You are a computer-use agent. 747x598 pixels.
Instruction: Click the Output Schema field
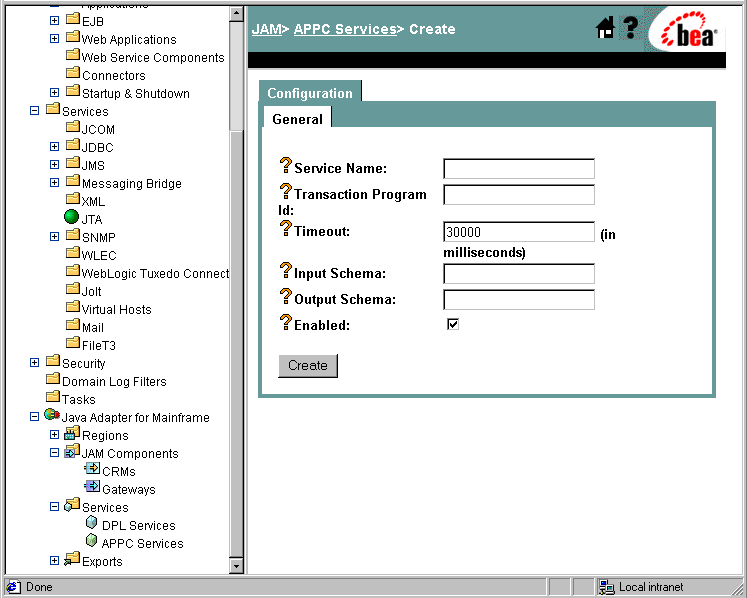point(519,300)
